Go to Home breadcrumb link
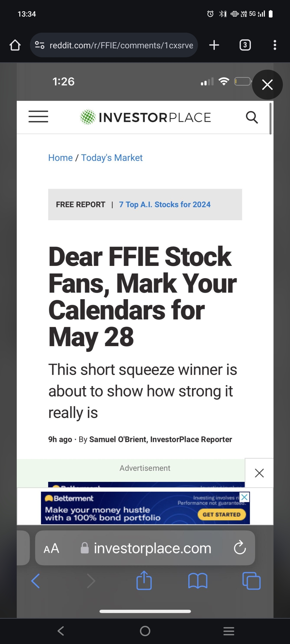 pos(60,158)
